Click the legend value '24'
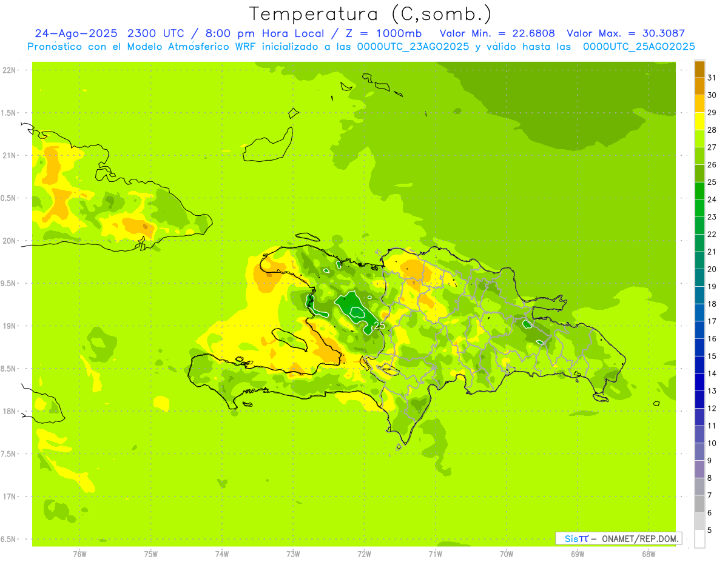Viewport: 728px width, 562px height. click(712, 199)
